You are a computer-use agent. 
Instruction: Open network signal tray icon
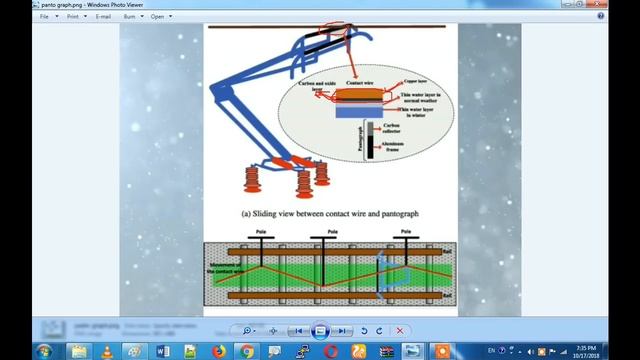pos(564,351)
